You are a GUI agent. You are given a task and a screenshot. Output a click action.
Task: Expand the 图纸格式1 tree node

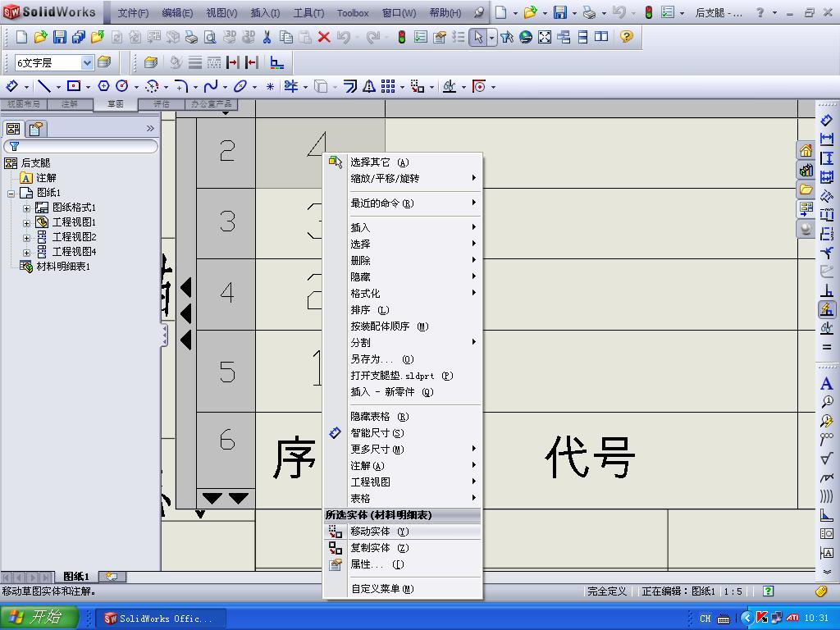coord(26,208)
